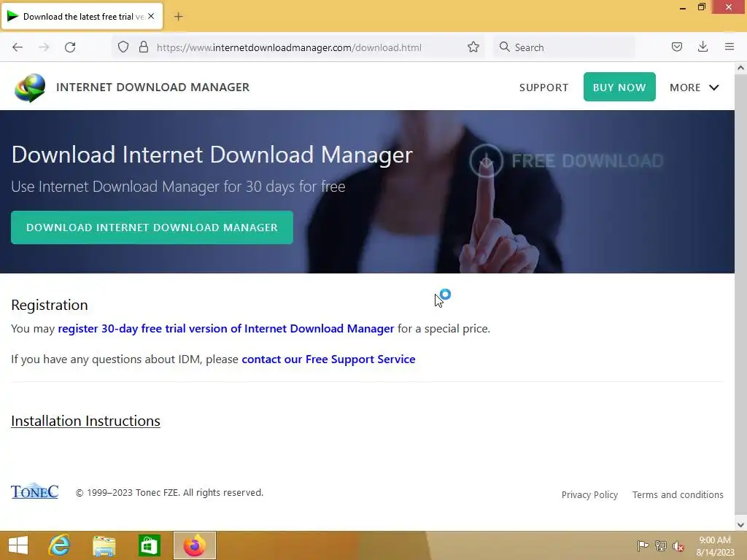Open the taskbar clock and date

[715, 546]
